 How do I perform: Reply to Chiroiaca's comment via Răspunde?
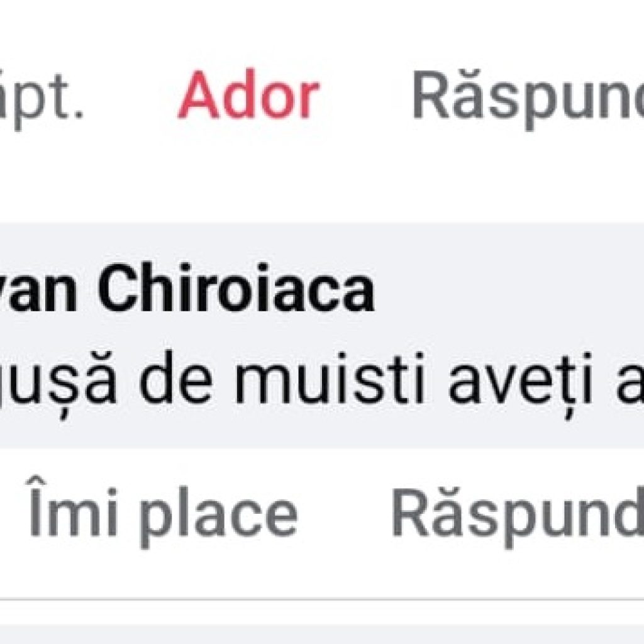click(x=518, y=518)
